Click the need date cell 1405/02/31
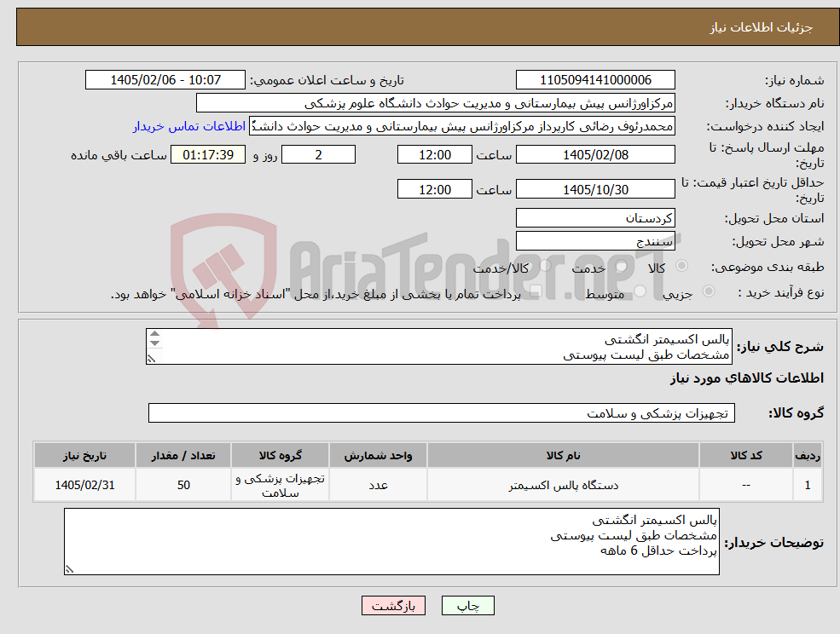The width and height of the screenshot is (840, 634). pyautogui.click(x=84, y=485)
